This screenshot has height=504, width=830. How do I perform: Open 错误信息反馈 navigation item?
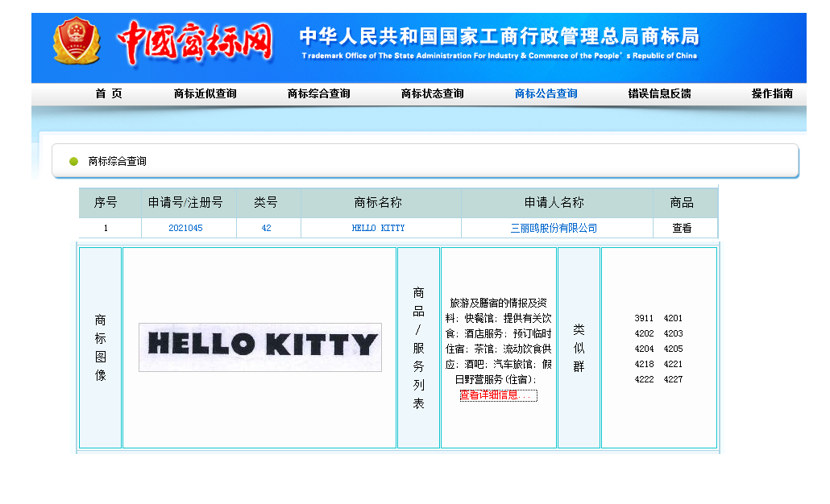[659, 93]
